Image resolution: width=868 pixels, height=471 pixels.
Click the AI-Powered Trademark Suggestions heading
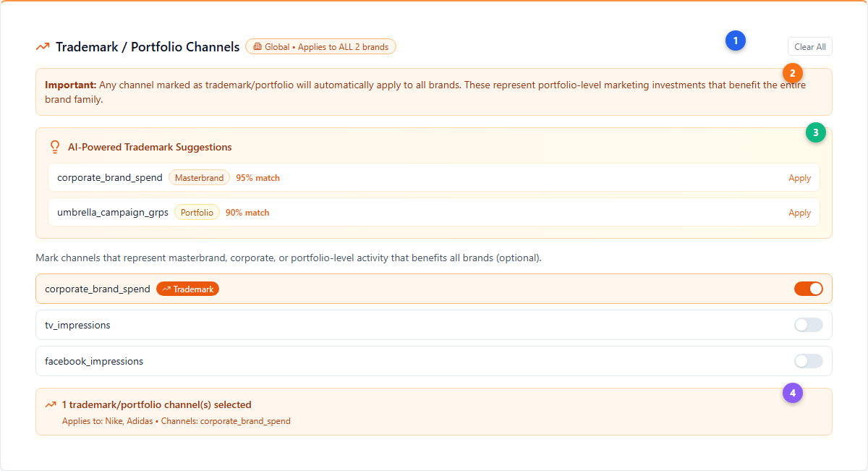click(x=150, y=147)
